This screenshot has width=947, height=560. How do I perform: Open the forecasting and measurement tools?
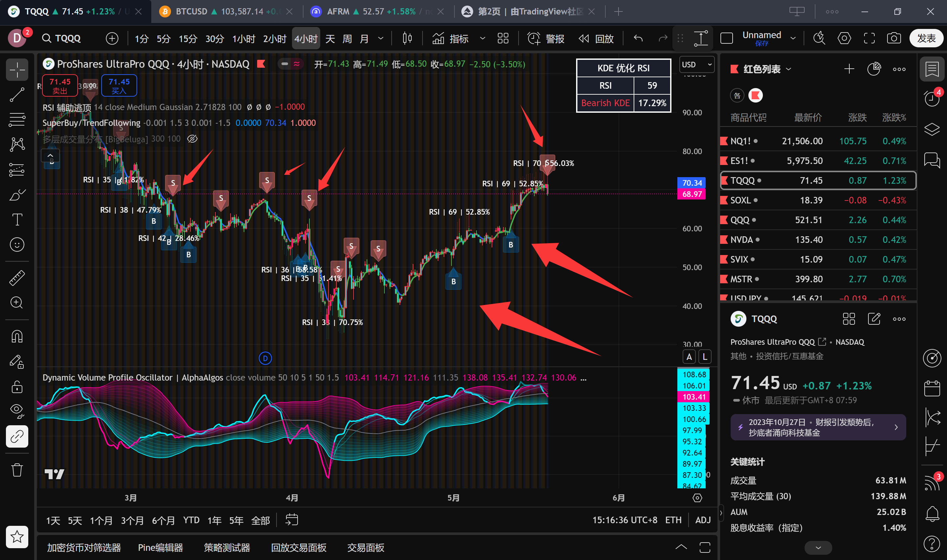(x=17, y=170)
